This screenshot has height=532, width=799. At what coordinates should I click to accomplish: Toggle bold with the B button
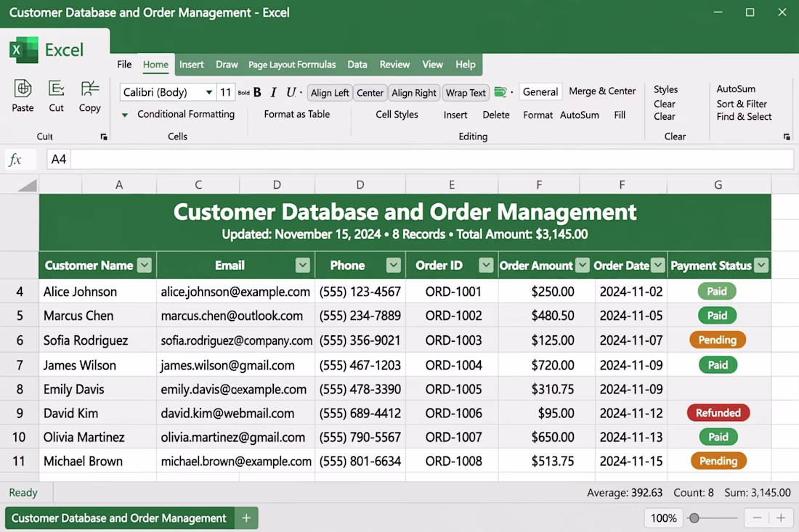pyautogui.click(x=257, y=92)
